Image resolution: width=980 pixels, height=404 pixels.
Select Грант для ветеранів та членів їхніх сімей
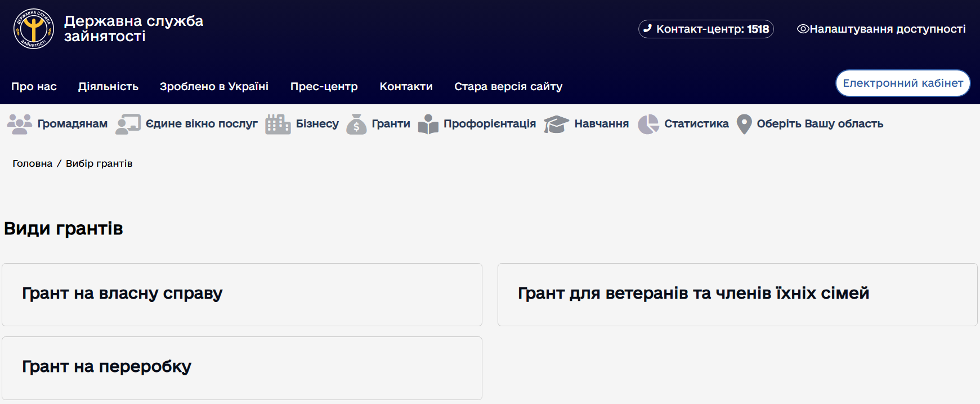coord(737,294)
